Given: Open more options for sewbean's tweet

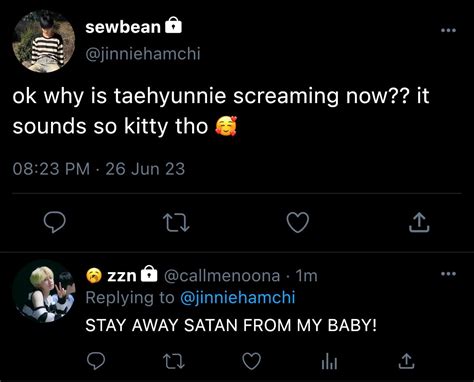Looking at the screenshot, I should click(448, 30).
